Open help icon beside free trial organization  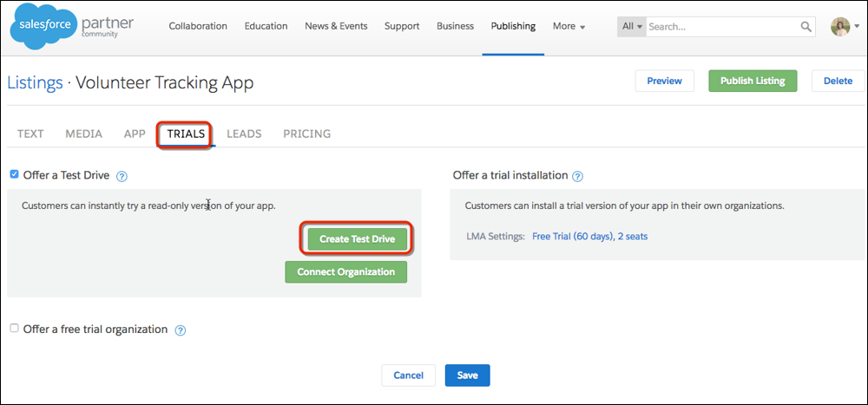click(x=180, y=330)
